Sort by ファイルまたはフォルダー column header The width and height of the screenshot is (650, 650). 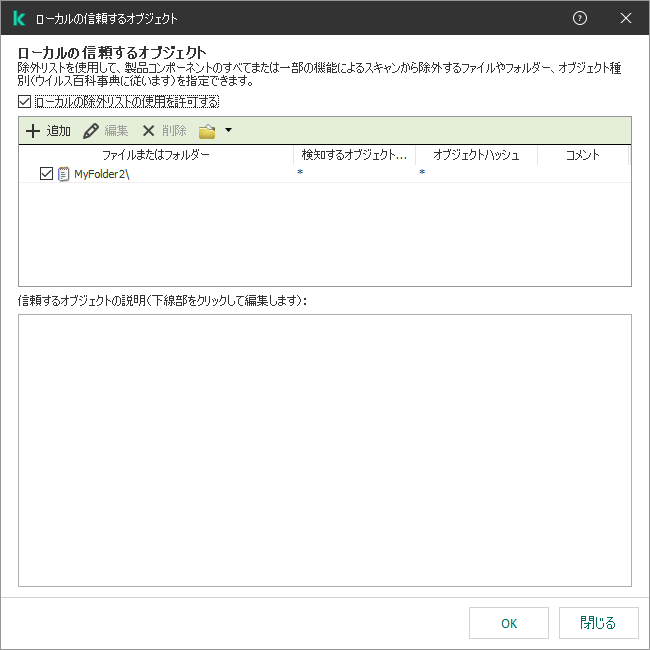coord(156,155)
